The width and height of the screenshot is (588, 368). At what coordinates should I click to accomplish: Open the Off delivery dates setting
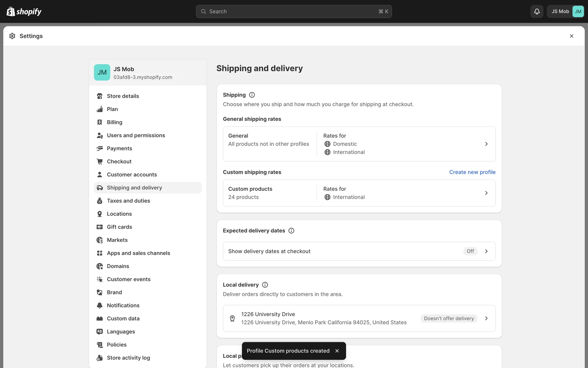tap(470, 251)
